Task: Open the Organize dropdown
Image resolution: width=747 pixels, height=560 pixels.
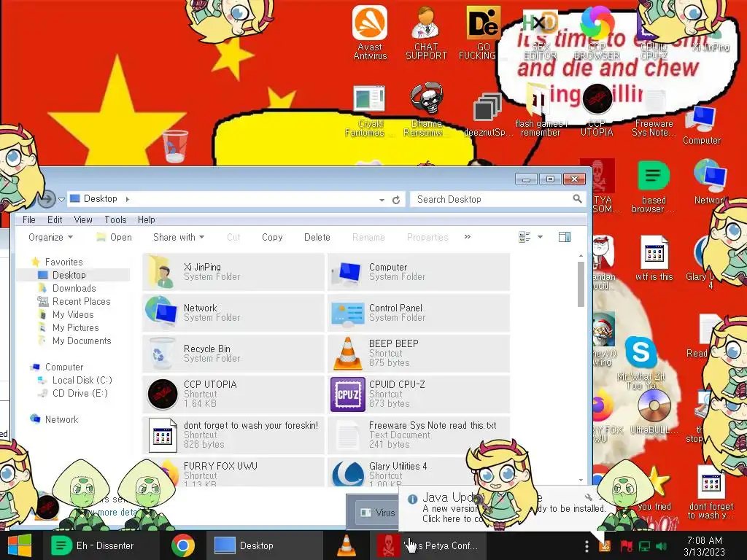Action: click(x=50, y=237)
